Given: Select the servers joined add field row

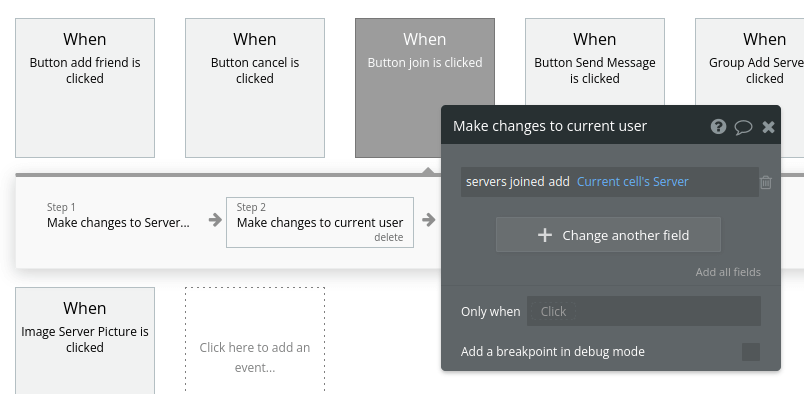Looking at the screenshot, I should 610,182.
